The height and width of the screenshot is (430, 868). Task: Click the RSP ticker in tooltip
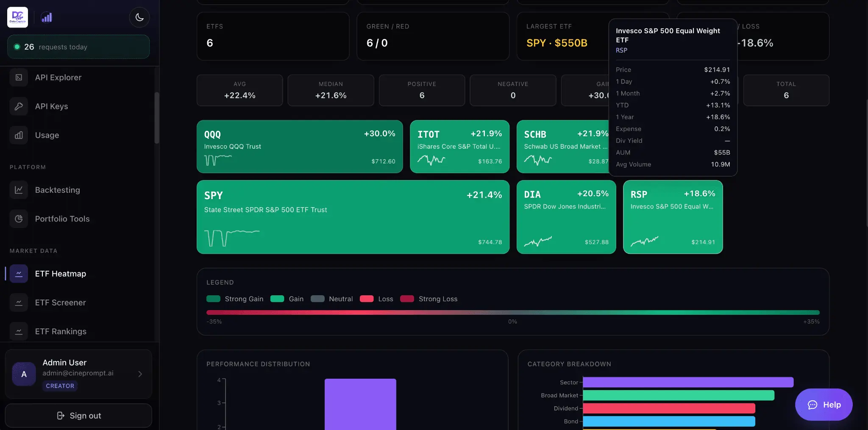621,50
